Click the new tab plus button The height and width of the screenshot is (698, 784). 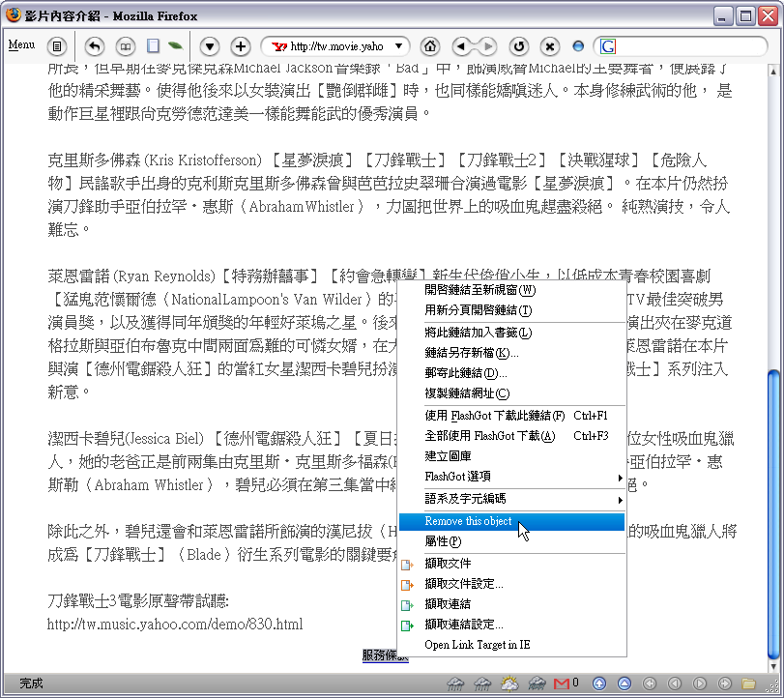[241, 46]
